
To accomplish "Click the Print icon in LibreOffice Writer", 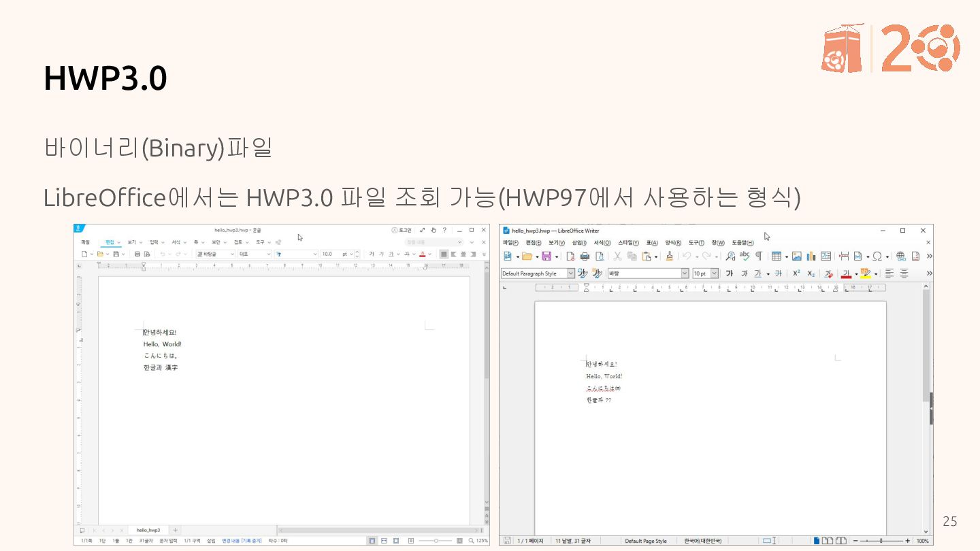I will (585, 256).
